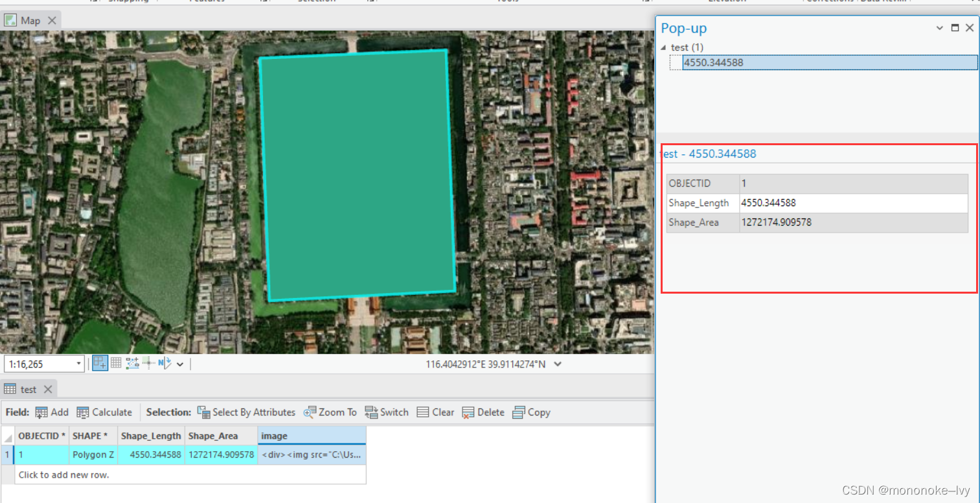Click the image cell with div img text
This screenshot has height=503, width=980.
[312, 455]
